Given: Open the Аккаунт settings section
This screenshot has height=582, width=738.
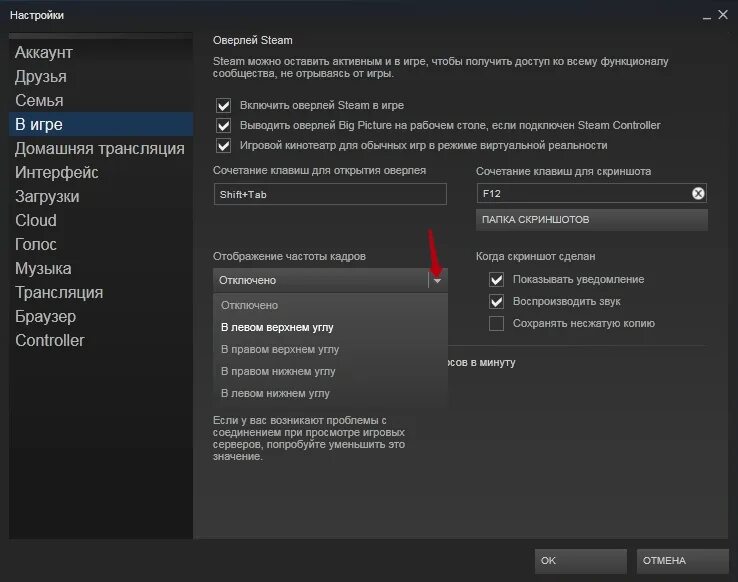Looking at the screenshot, I should point(101,52).
